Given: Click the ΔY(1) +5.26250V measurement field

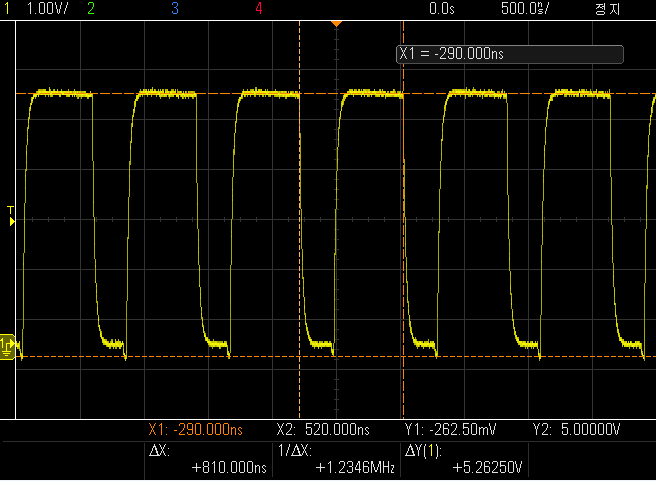Looking at the screenshot, I should click(464, 459).
